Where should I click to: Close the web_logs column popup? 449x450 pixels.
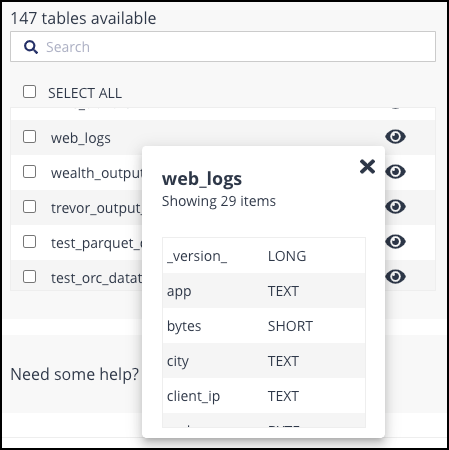coord(367,166)
